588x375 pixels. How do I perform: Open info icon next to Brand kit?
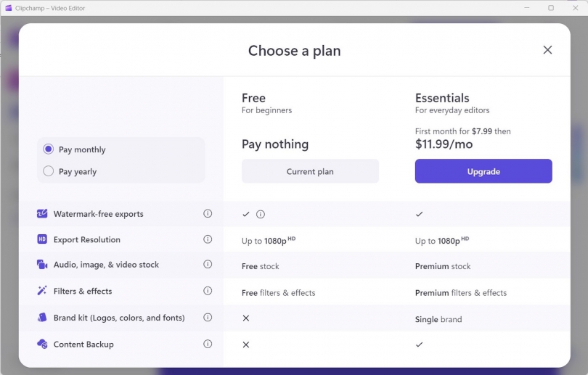208,318
